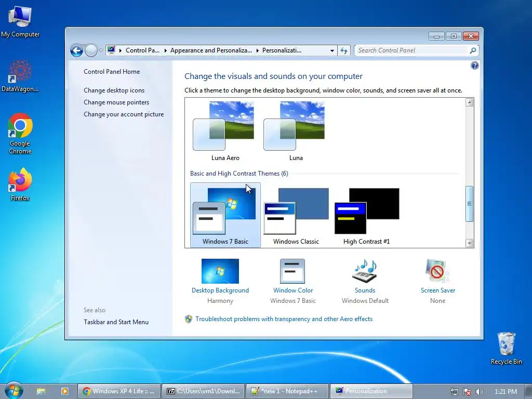The width and height of the screenshot is (532, 399).
Task: Click theme list scrollbar up arrow
Action: [x=470, y=102]
